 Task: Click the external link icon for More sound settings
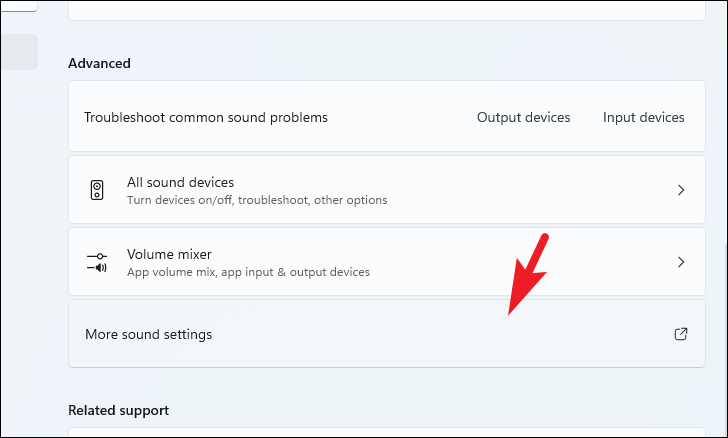[681, 334]
